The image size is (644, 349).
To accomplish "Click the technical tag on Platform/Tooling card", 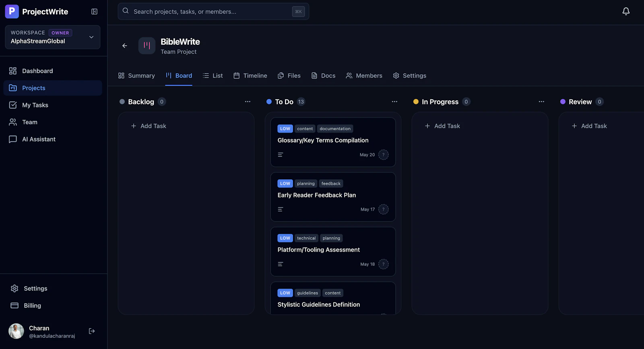I will tap(306, 238).
